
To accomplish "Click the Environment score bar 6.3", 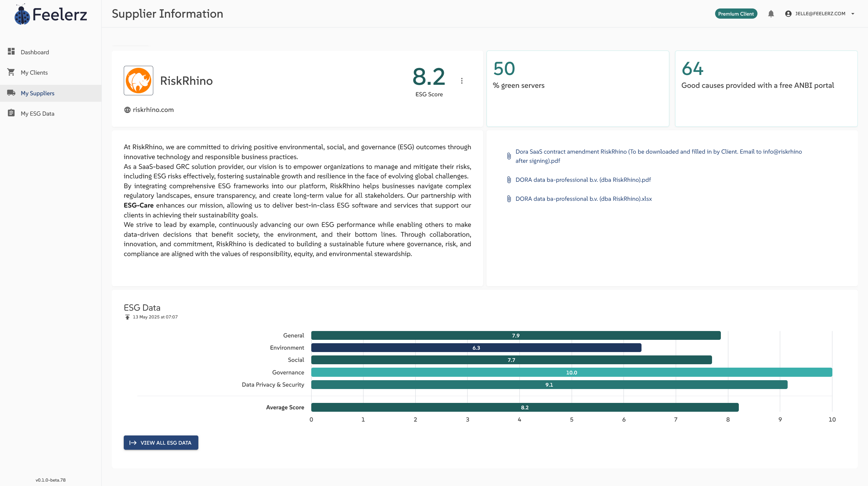I will [476, 348].
